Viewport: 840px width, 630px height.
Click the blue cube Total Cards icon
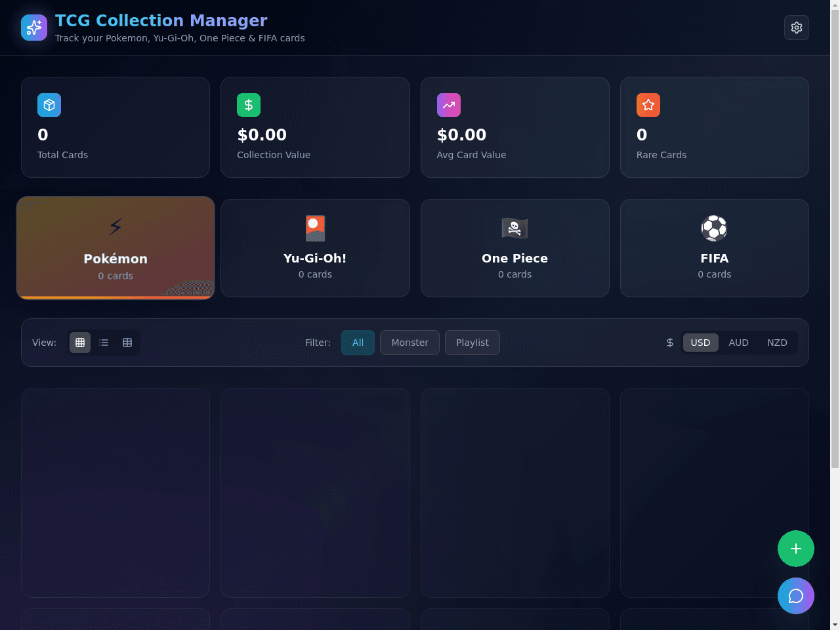click(49, 105)
